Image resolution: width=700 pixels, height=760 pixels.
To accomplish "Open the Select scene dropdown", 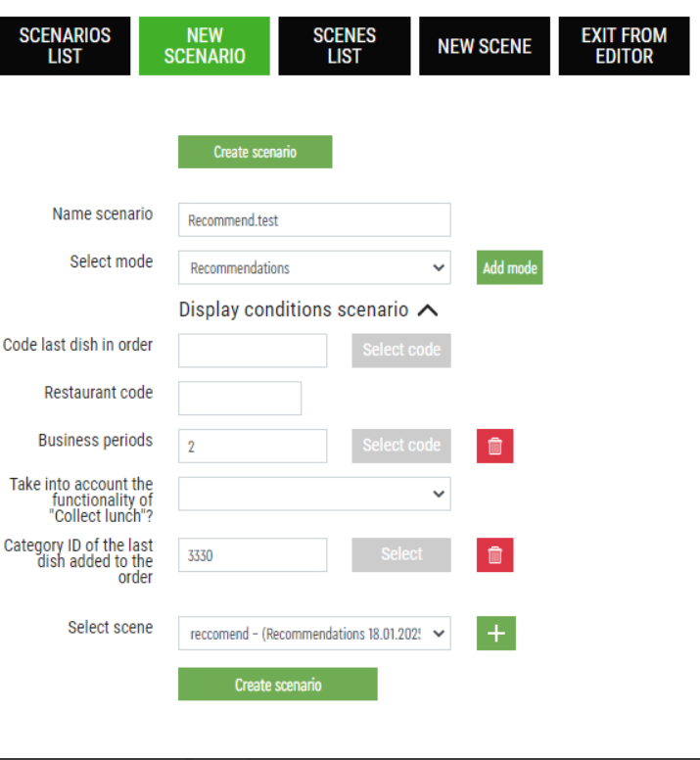I will pos(314,633).
